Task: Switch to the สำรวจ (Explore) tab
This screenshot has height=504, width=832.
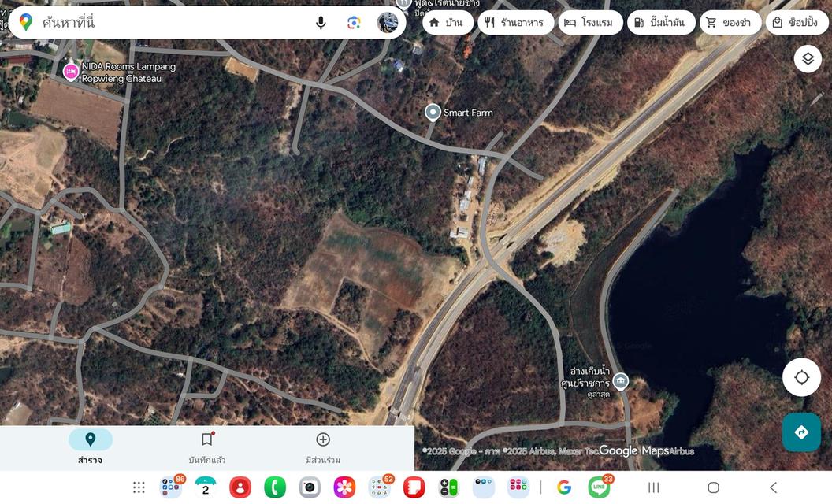Action: (x=90, y=447)
